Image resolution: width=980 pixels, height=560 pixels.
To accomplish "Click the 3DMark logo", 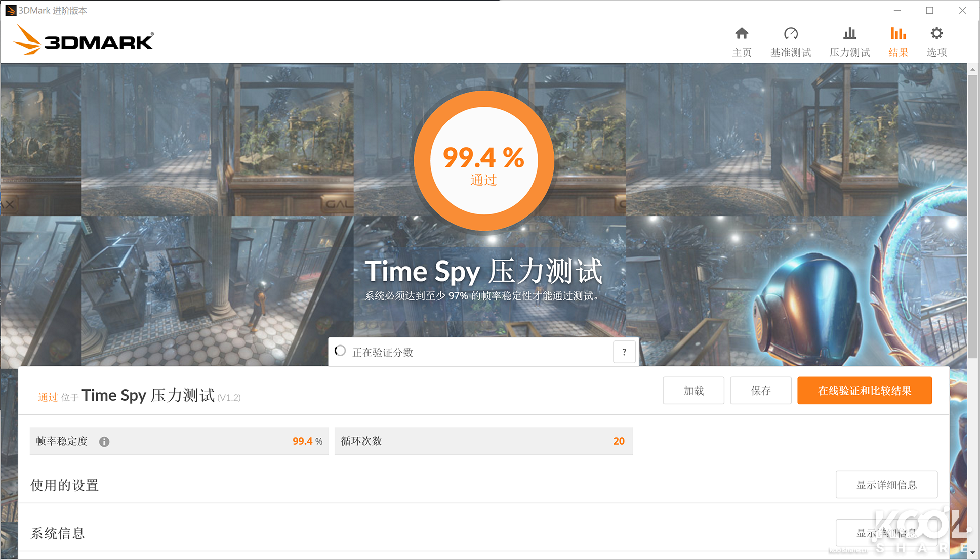I will tap(84, 40).
